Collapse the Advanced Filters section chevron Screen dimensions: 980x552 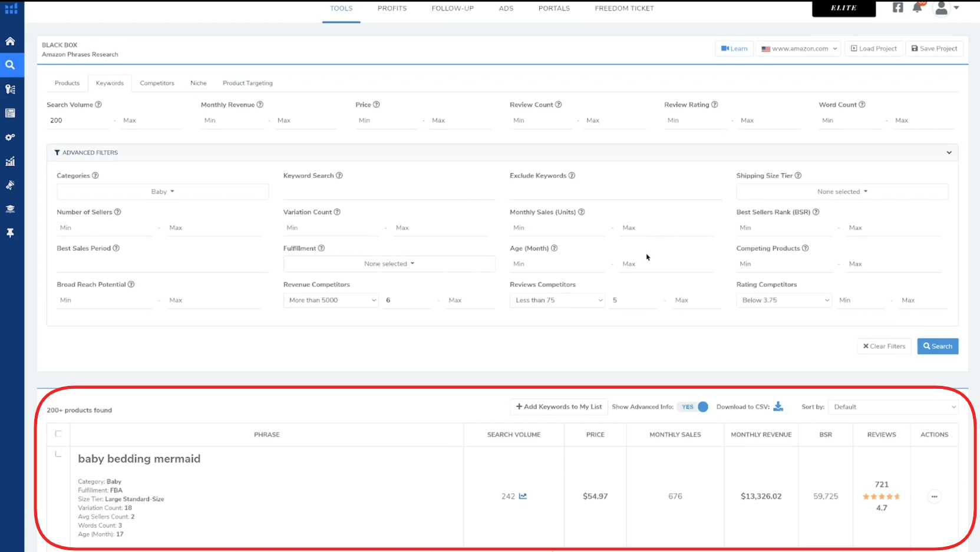(x=949, y=153)
